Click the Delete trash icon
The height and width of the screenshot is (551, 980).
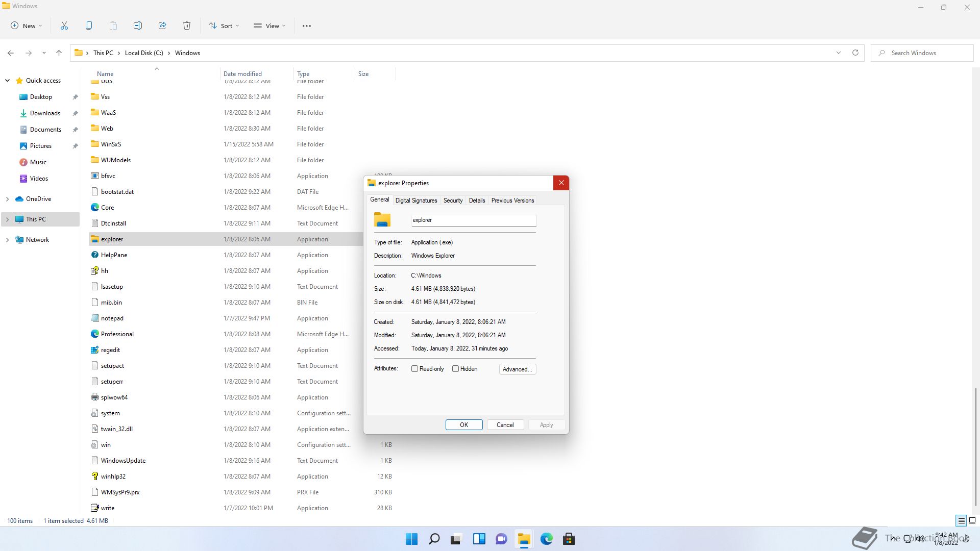click(187, 26)
